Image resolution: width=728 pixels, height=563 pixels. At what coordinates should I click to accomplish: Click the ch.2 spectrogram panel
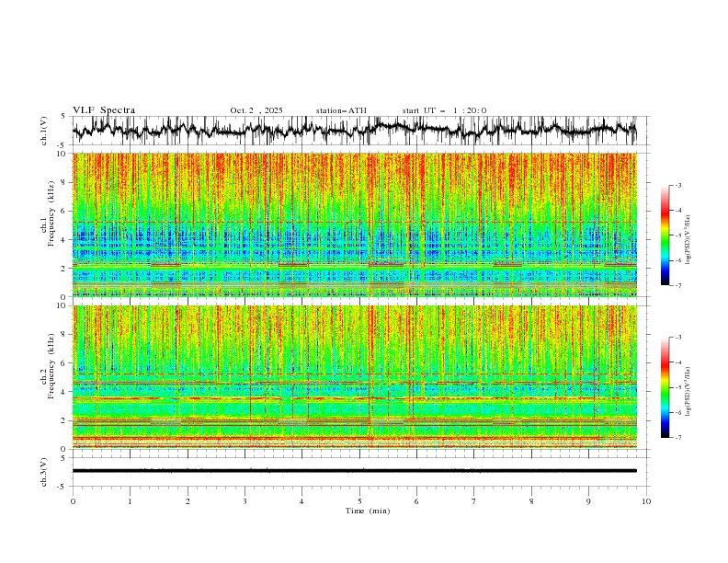[x=354, y=377]
